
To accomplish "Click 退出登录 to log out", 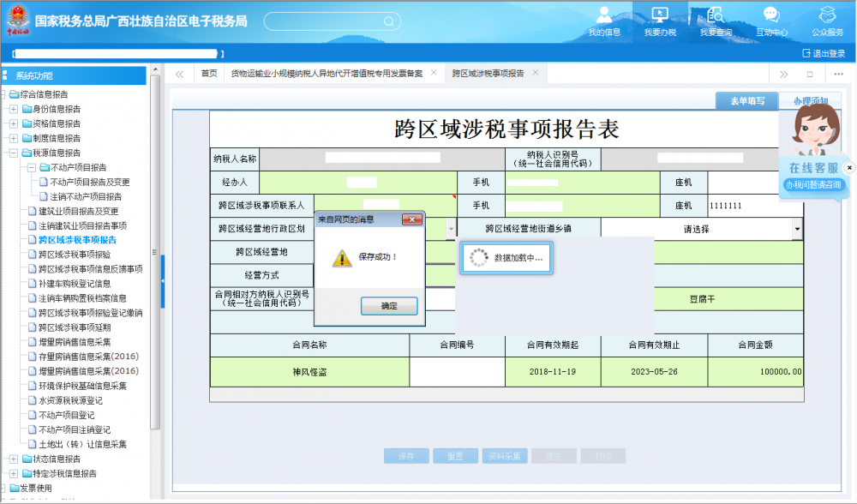I will click(x=824, y=53).
